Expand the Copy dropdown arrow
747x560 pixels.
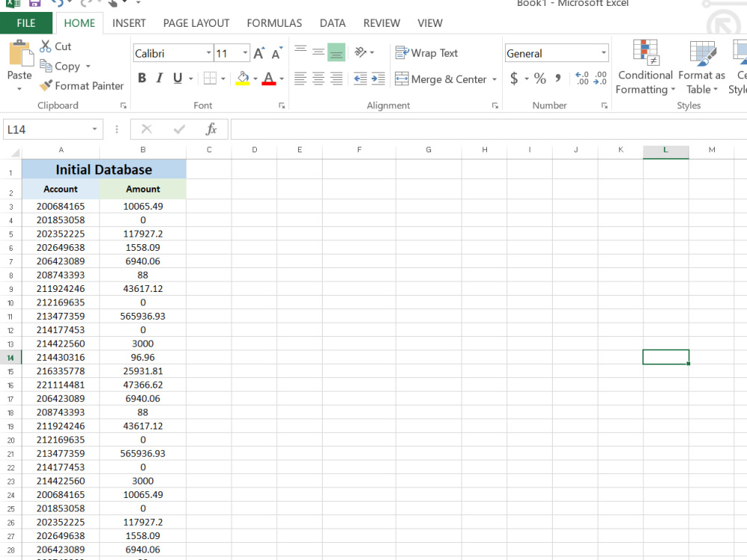88,66
